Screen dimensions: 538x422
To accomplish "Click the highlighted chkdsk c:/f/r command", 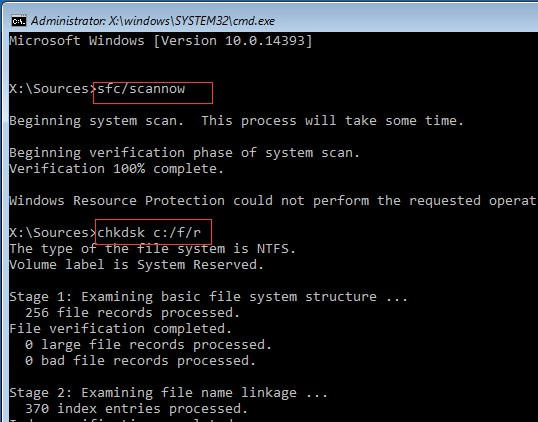I will tap(149, 233).
